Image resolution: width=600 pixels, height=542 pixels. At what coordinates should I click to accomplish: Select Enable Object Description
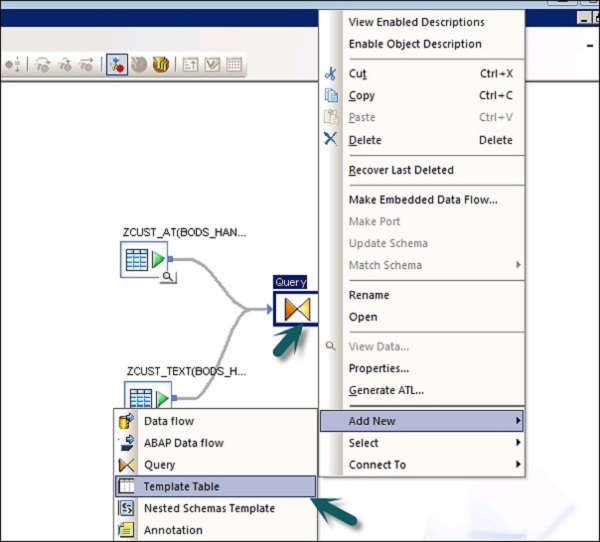point(414,44)
